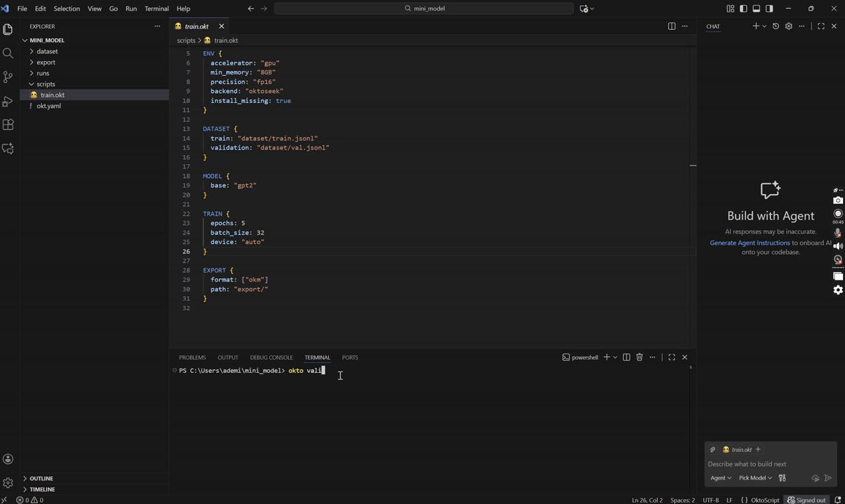
Task: Click the Generate Agent Instructions link
Action: pos(749,243)
